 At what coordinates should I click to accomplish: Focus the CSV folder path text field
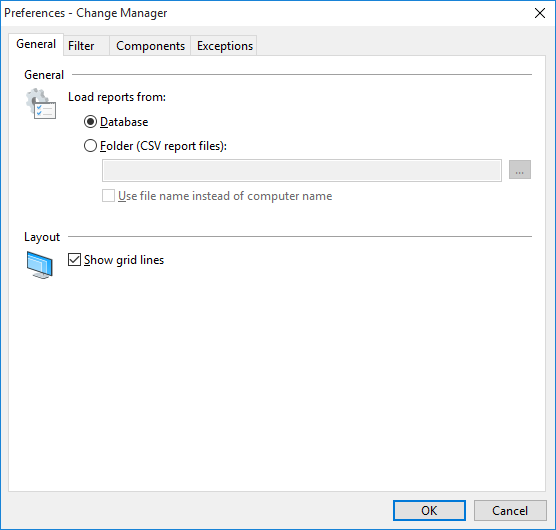pyautogui.click(x=302, y=170)
